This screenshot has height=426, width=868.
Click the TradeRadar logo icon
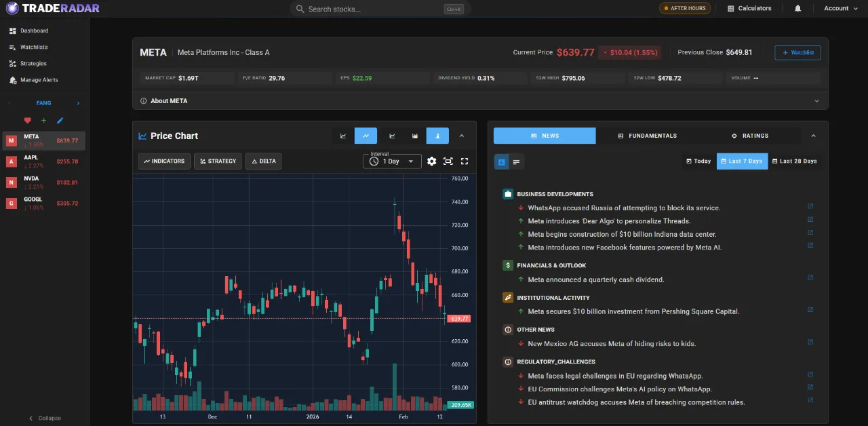12,8
